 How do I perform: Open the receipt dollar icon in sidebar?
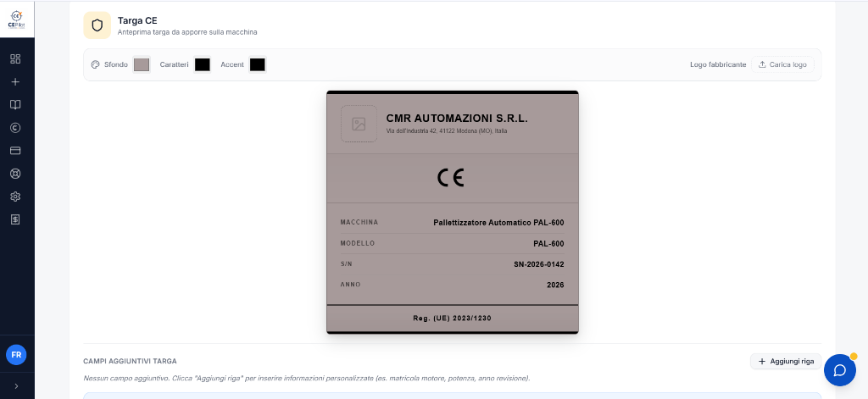tap(15, 219)
